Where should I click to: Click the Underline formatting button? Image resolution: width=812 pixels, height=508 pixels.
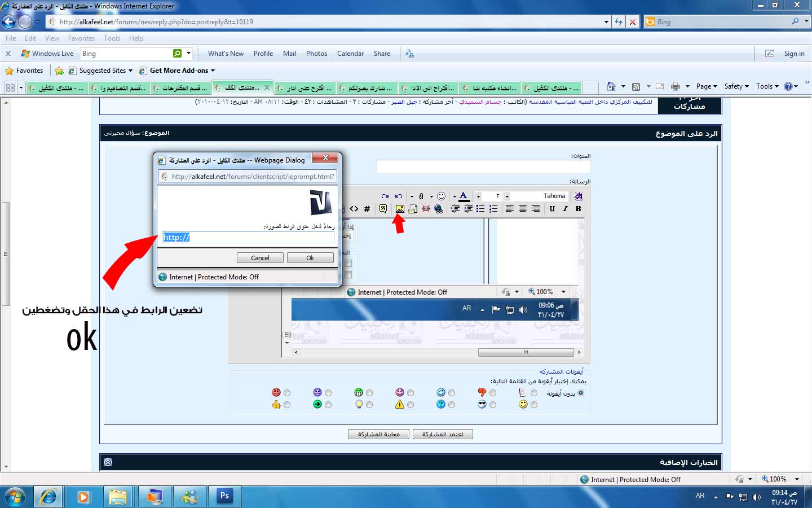pyautogui.click(x=552, y=209)
